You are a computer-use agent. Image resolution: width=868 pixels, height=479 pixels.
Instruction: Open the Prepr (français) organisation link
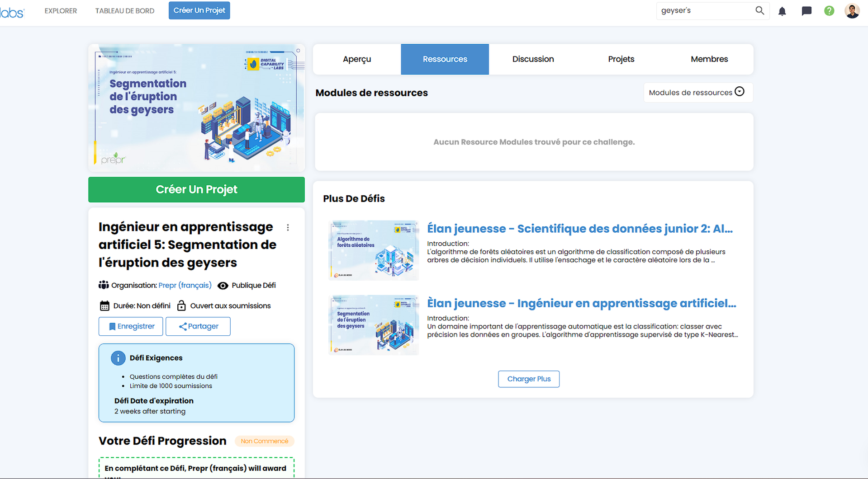point(185,285)
